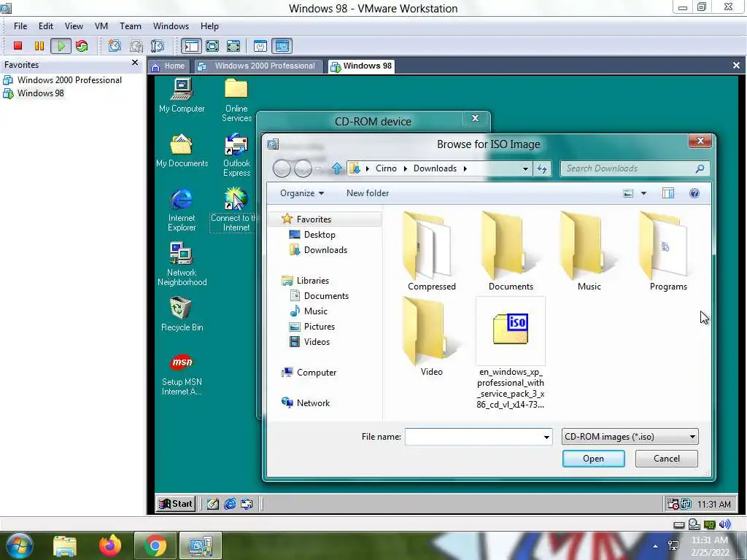The width and height of the screenshot is (747, 560).
Task: Click the orange Suspend toolbar button
Action: click(x=39, y=46)
